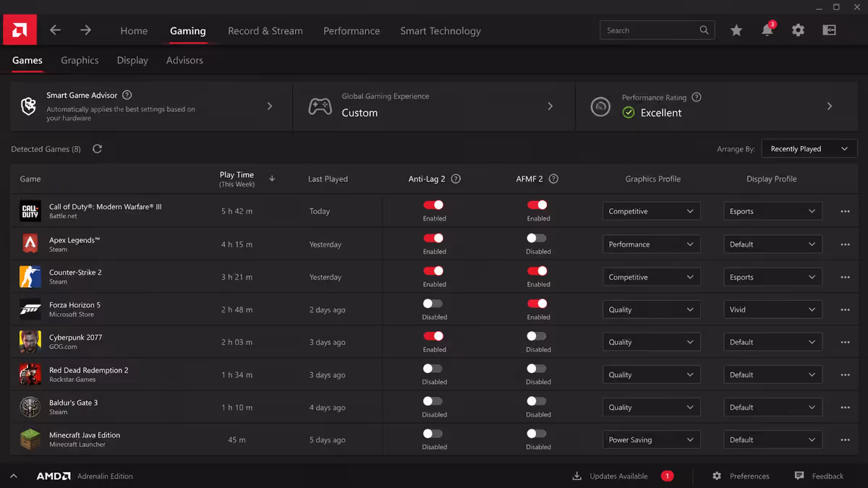Open Apex Legends Performance profile dropdown

tap(652, 244)
